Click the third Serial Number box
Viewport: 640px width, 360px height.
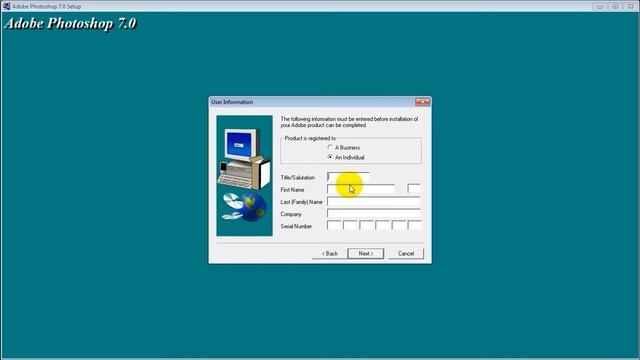367,226
